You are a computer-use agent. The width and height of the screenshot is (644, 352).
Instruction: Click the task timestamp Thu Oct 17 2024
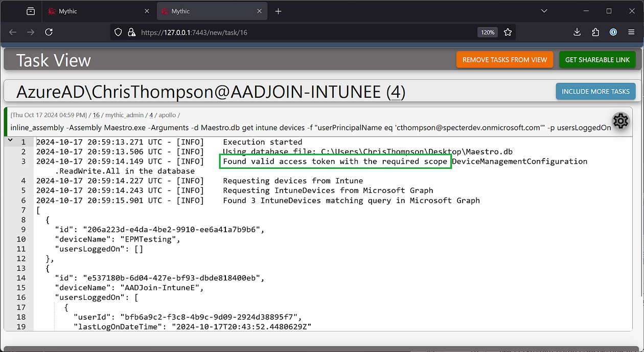48,115
